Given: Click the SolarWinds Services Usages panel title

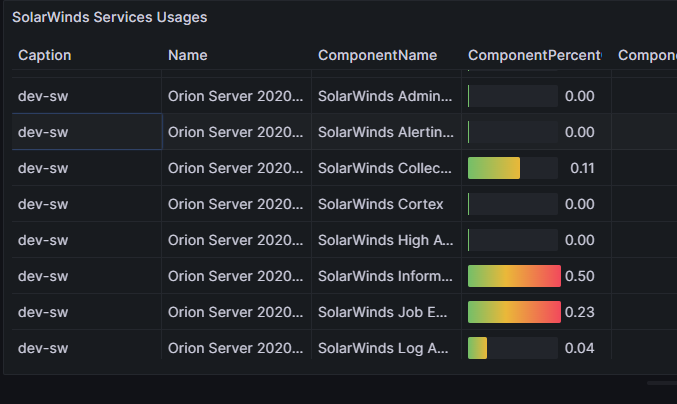Looking at the screenshot, I should coord(110,17).
